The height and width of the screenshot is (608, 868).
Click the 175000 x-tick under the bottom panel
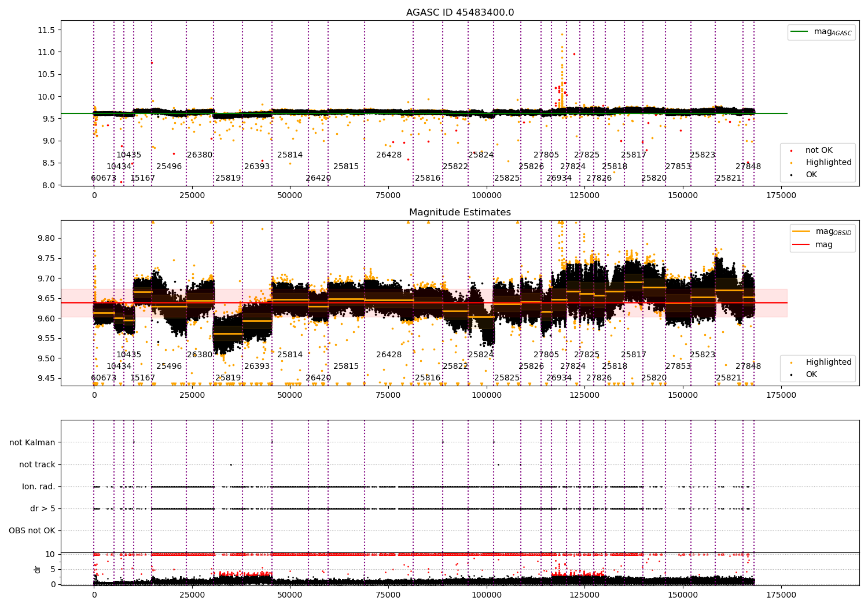(781, 595)
